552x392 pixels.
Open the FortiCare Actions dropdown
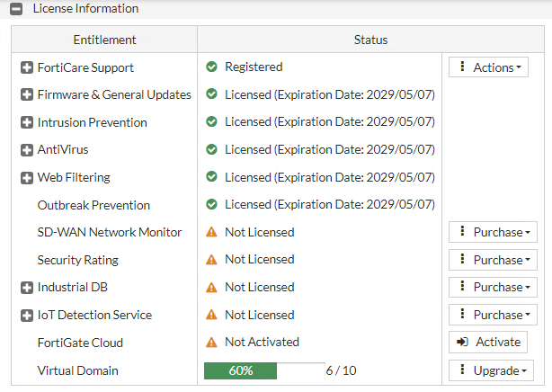(488, 67)
